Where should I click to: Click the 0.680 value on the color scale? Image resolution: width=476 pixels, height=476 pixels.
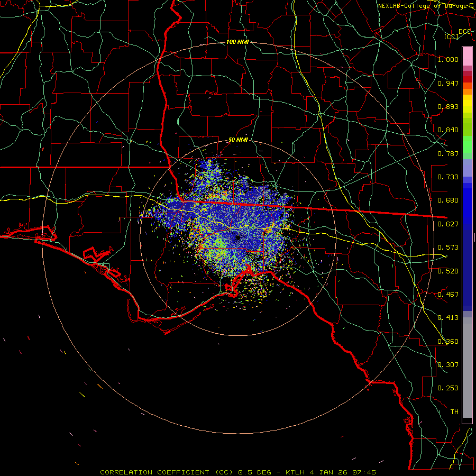click(x=448, y=200)
